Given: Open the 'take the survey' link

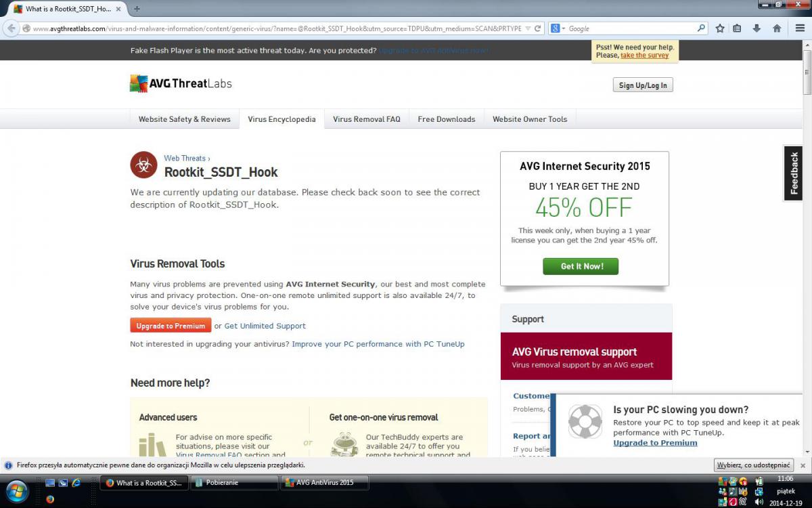Looking at the screenshot, I should 644,56.
